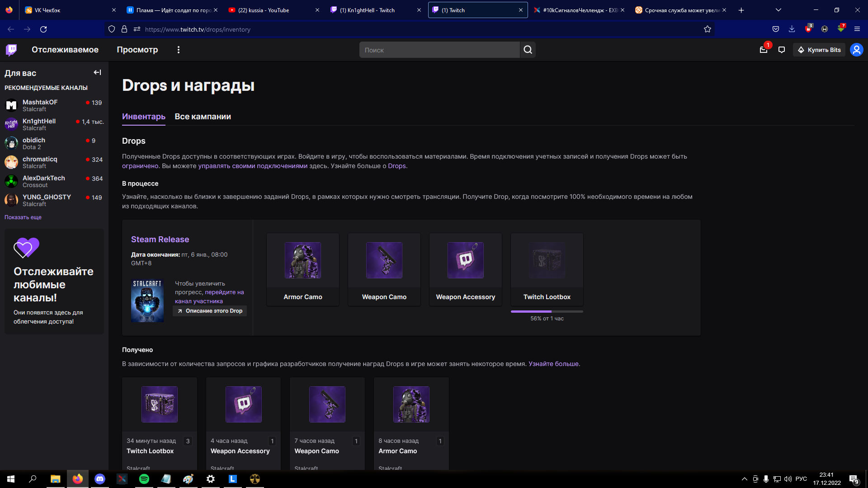Toggle the volume icon in system tray
The image size is (868, 488).
(788, 479)
